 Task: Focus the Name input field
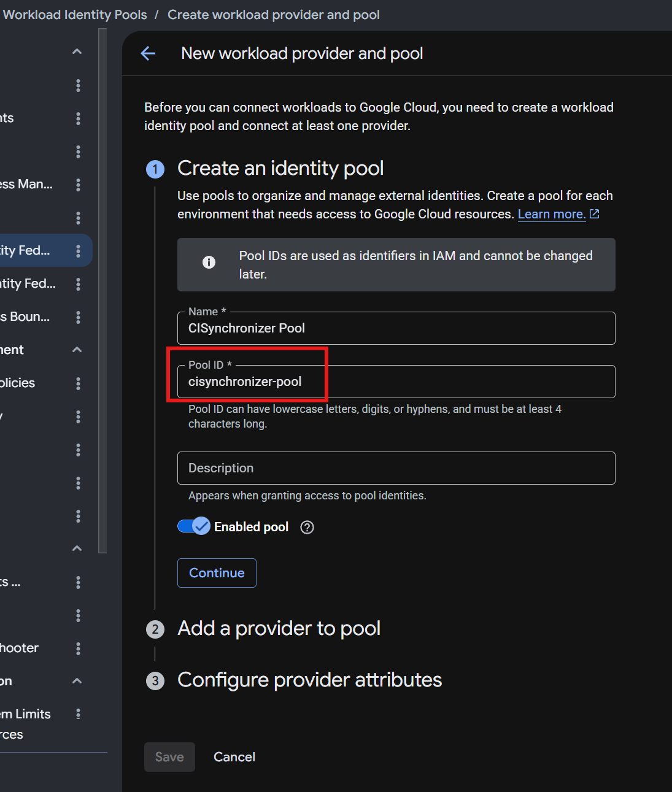[x=396, y=328]
